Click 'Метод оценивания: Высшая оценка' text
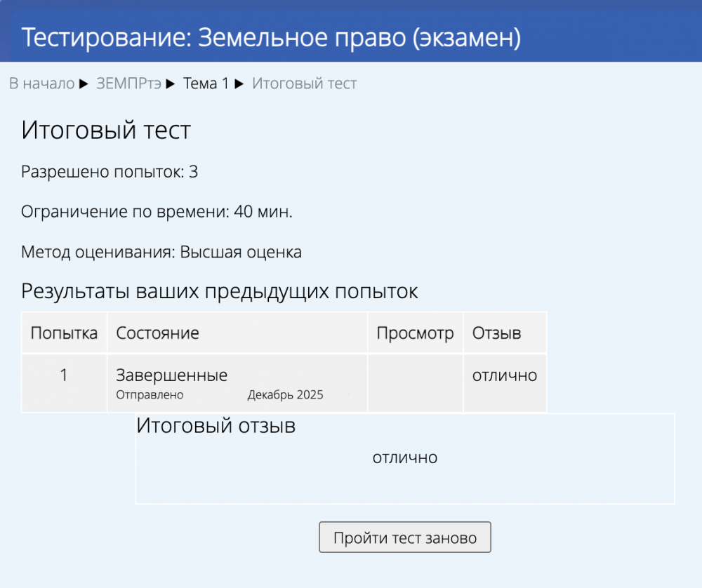Image resolution: width=702 pixels, height=588 pixels. [161, 253]
